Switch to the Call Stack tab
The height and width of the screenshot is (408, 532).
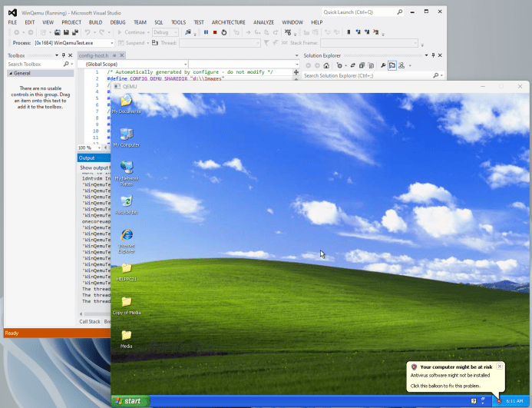[90, 321]
